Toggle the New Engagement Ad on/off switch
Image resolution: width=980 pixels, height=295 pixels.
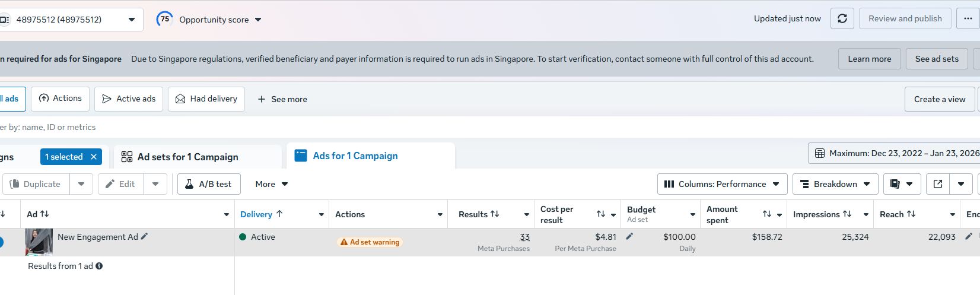pos(1,242)
